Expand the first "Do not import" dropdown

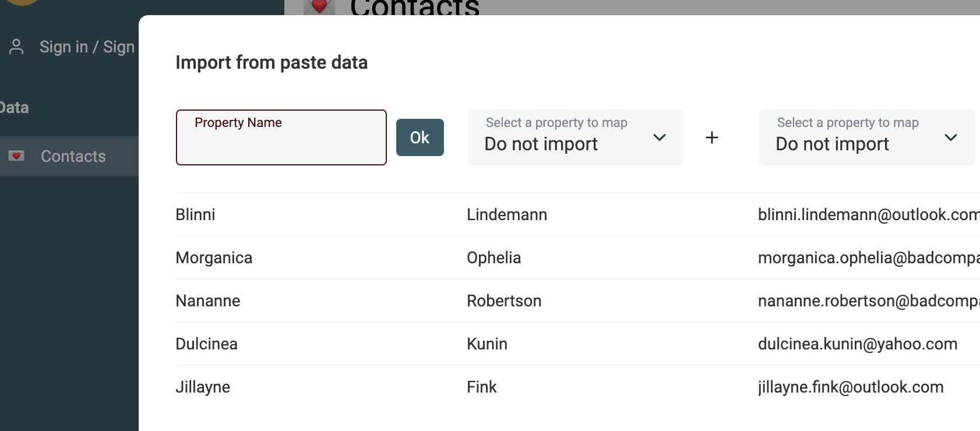point(574,137)
